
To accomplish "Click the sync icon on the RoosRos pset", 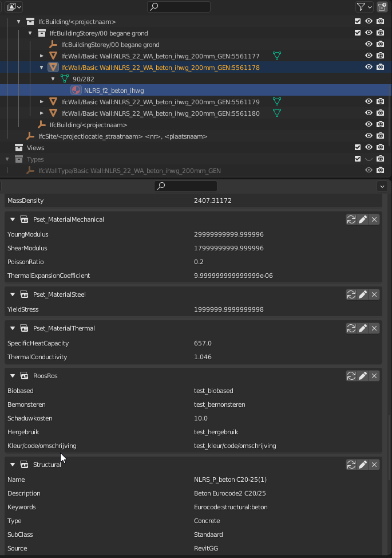I will coord(351,375).
